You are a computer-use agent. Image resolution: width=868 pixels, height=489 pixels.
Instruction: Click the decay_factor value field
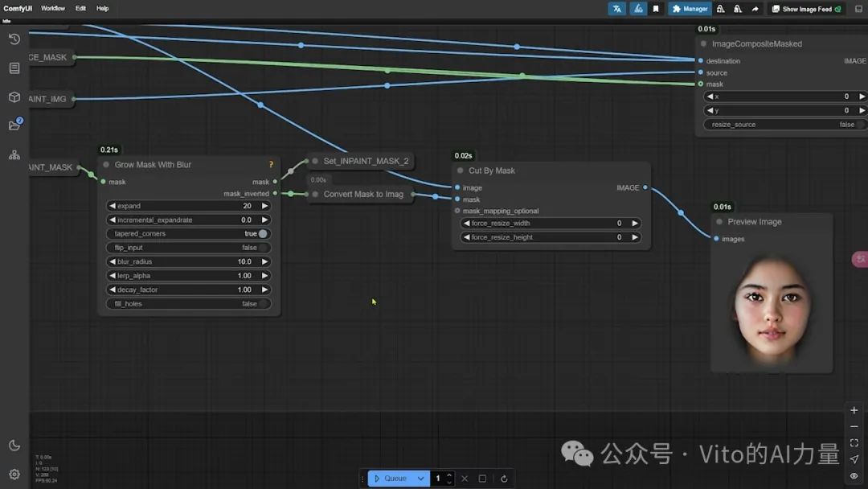188,290
